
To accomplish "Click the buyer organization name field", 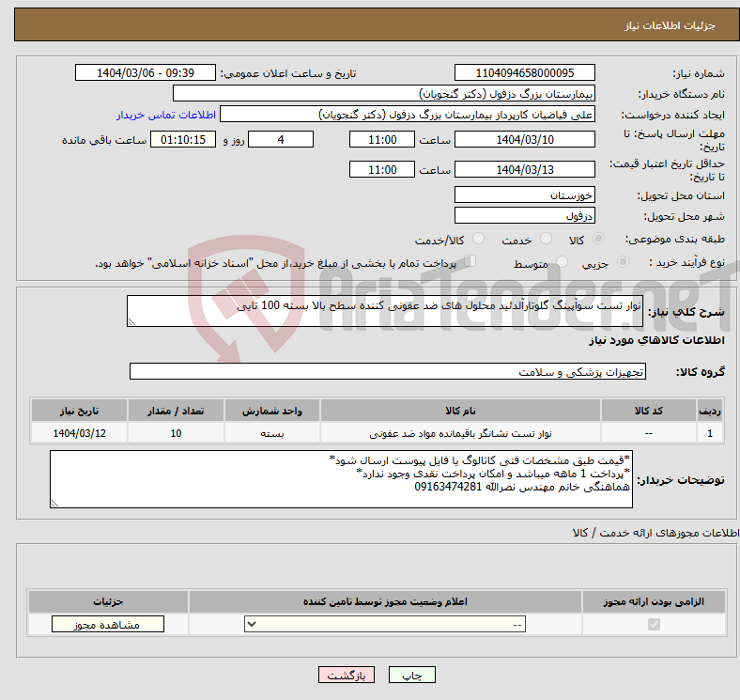I will [x=384, y=94].
